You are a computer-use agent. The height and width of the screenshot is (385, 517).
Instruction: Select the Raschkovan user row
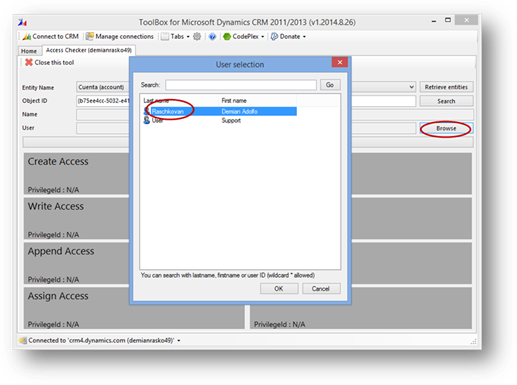[x=220, y=111]
